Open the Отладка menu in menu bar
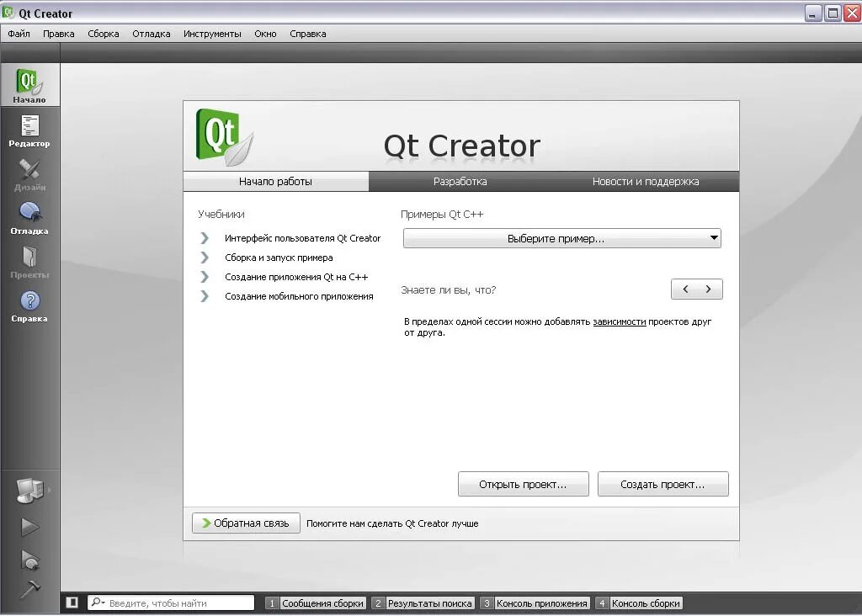The height and width of the screenshot is (616, 862). coord(152,34)
